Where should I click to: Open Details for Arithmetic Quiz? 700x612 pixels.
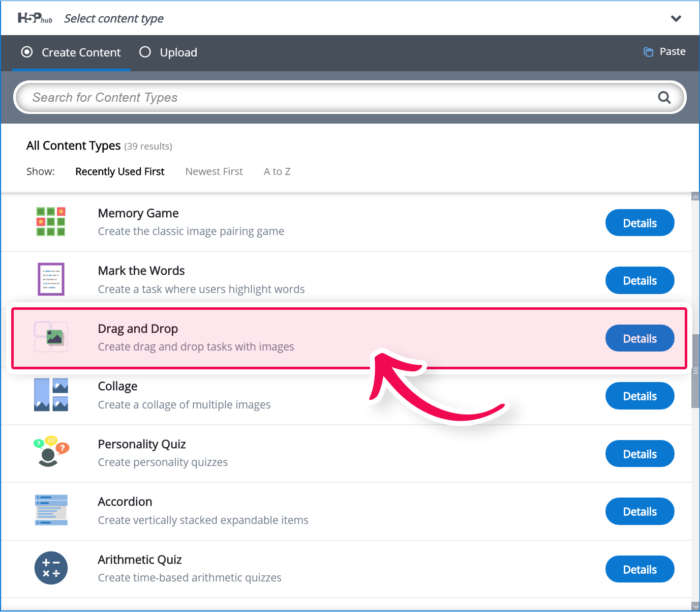[640, 569]
